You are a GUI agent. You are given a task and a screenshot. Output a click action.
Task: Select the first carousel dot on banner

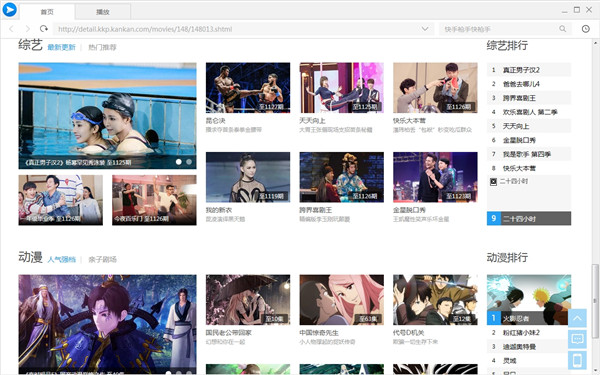click(x=178, y=162)
